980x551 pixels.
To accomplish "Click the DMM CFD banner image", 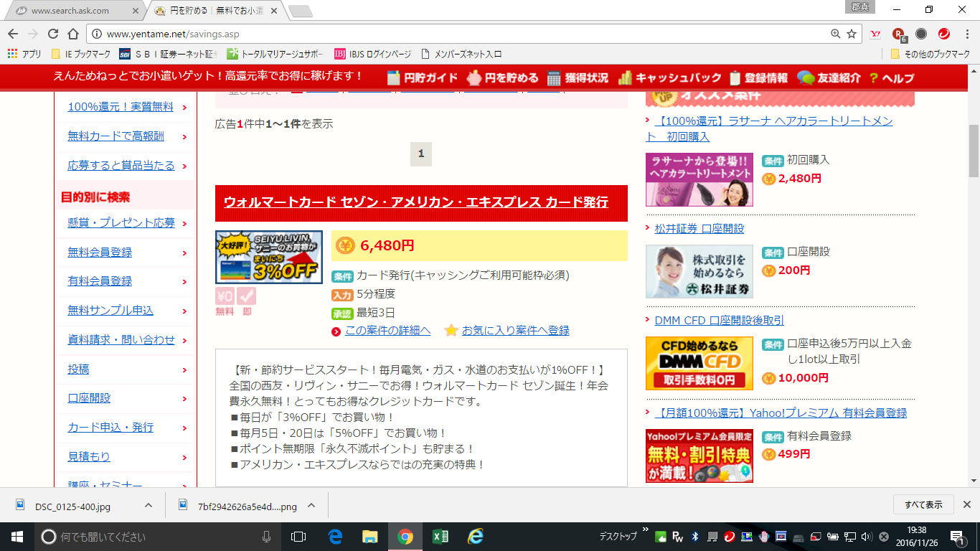I will click(x=699, y=363).
